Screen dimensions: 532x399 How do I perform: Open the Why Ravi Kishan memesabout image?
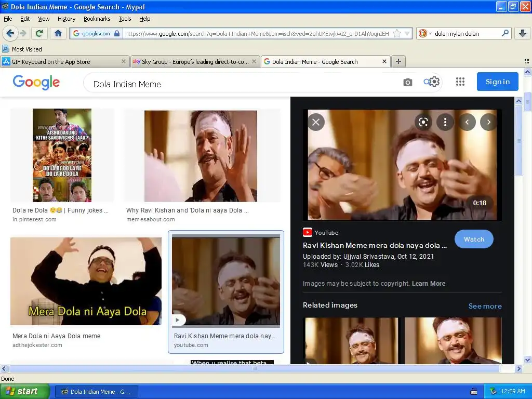tap(201, 156)
